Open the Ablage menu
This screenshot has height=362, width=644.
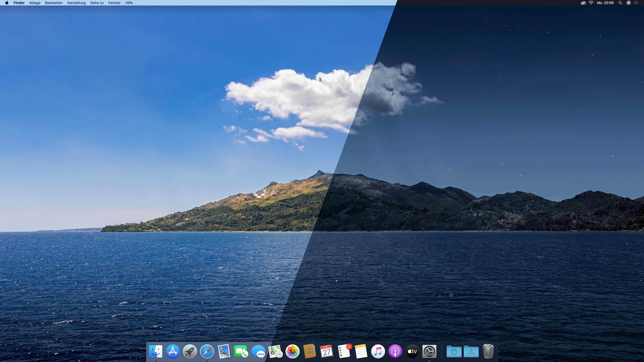tap(35, 3)
